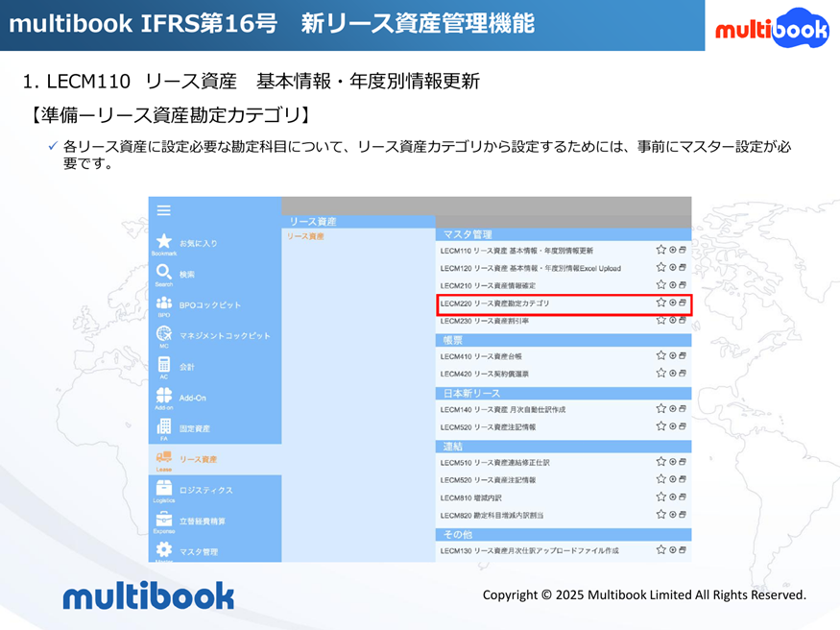
Task: Click circle-dot icon in LECM110 row
Action: [673, 250]
